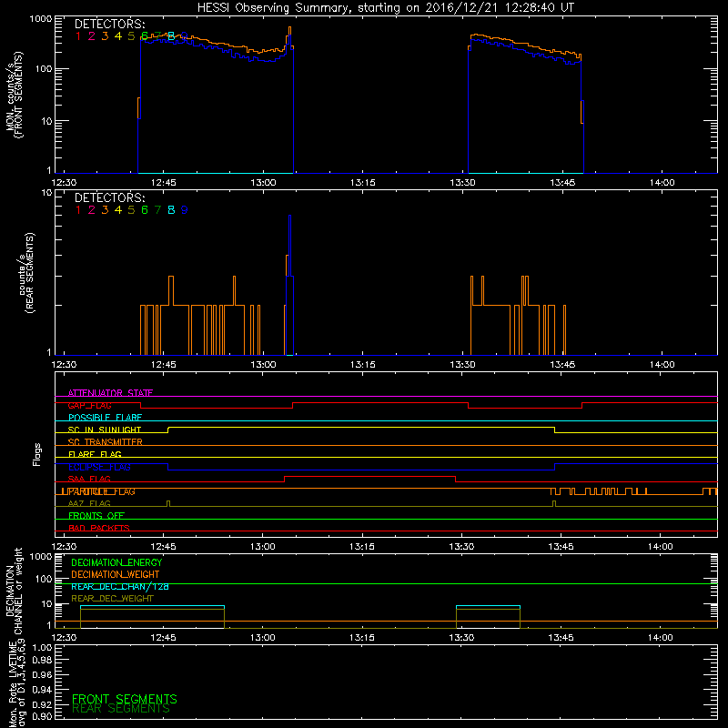Image resolution: width=728 pixels, height=728 pixels.
Task: Click the FRONT SEGMENTS livetime label
Action: [x=125, y=699]
